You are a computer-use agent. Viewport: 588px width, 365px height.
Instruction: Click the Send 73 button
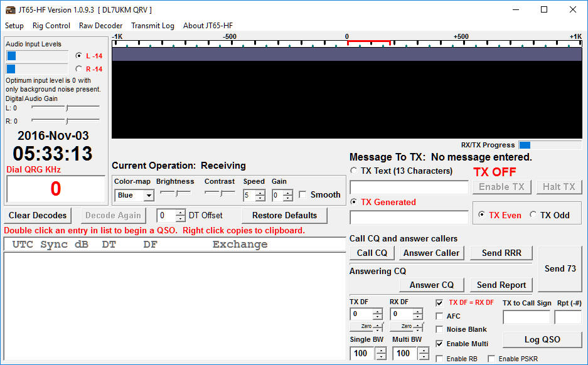[560, 268]
